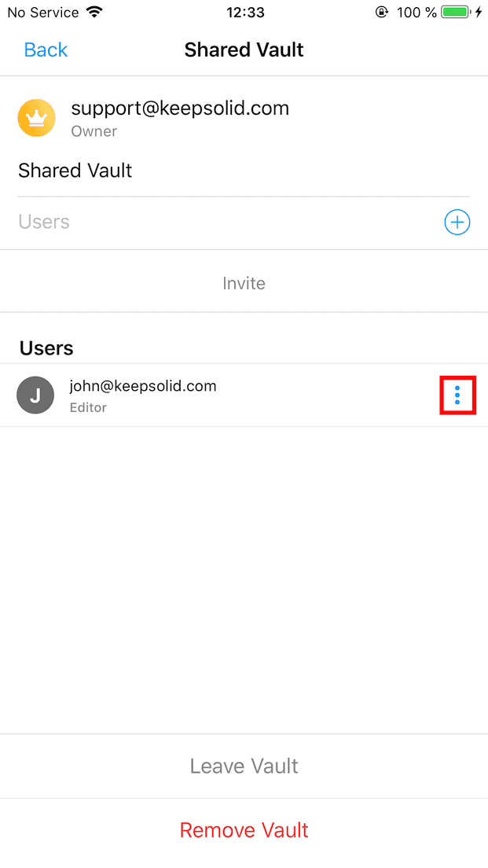Click the Owner role label
Viewport: 488px width, 868px height.
(94, 131)
